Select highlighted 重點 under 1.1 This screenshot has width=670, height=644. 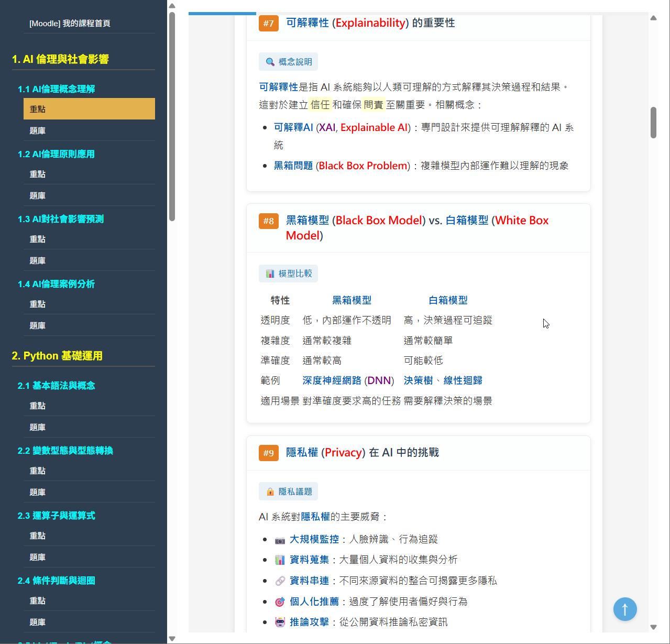(x=89, y=109)
